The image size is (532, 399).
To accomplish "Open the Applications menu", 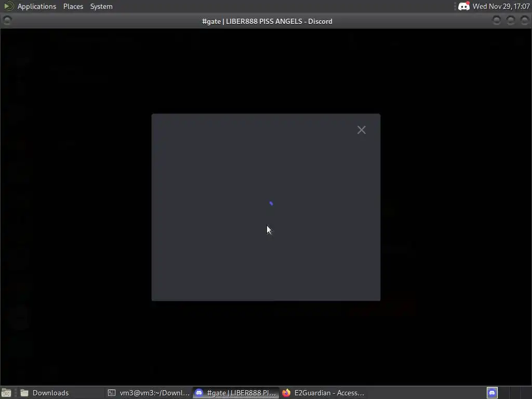I will pos(37,6).
